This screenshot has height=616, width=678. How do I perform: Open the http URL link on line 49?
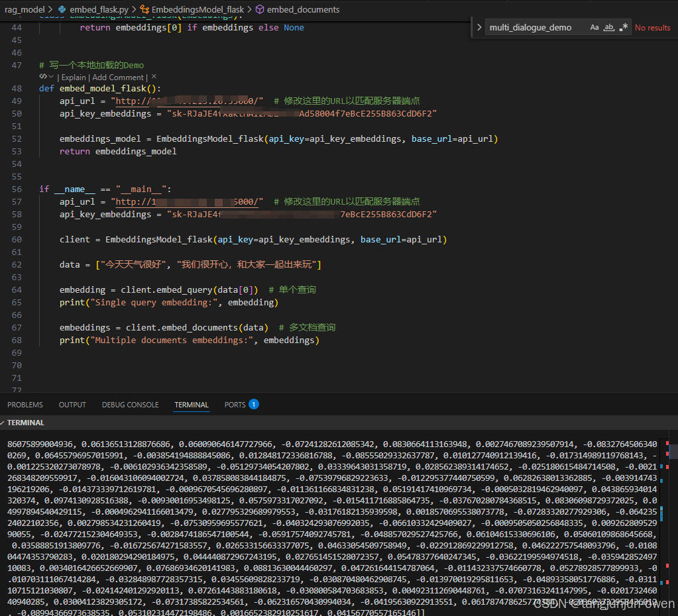(187, 101)
